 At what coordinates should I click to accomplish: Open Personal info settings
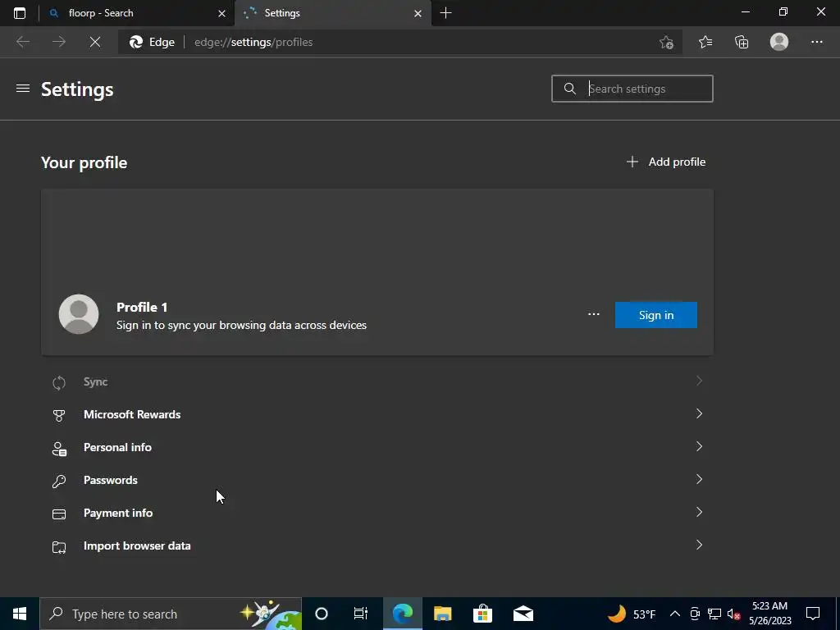(377, 447)
